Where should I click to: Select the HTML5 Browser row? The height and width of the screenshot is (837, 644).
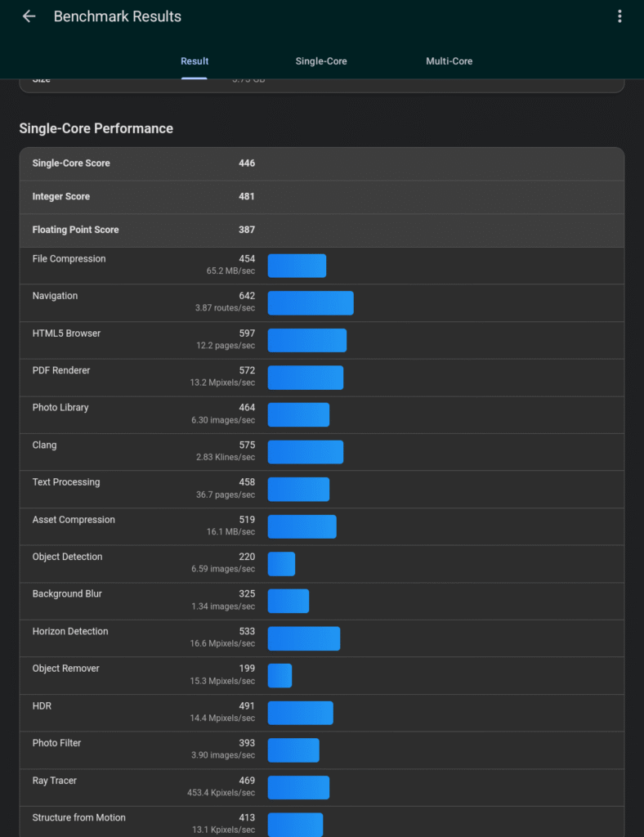[321, 340]
